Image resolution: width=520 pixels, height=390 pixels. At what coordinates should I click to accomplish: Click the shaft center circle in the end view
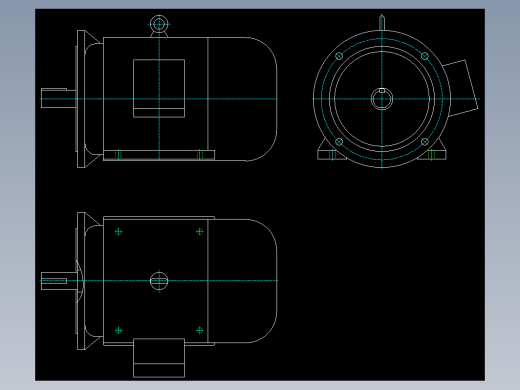(x=382, y=99)
